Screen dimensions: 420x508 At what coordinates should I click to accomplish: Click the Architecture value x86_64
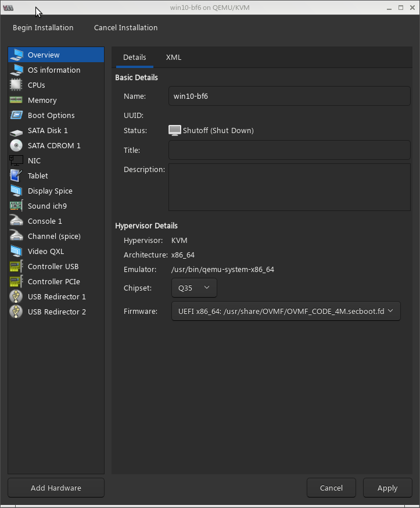pos(183,255)
